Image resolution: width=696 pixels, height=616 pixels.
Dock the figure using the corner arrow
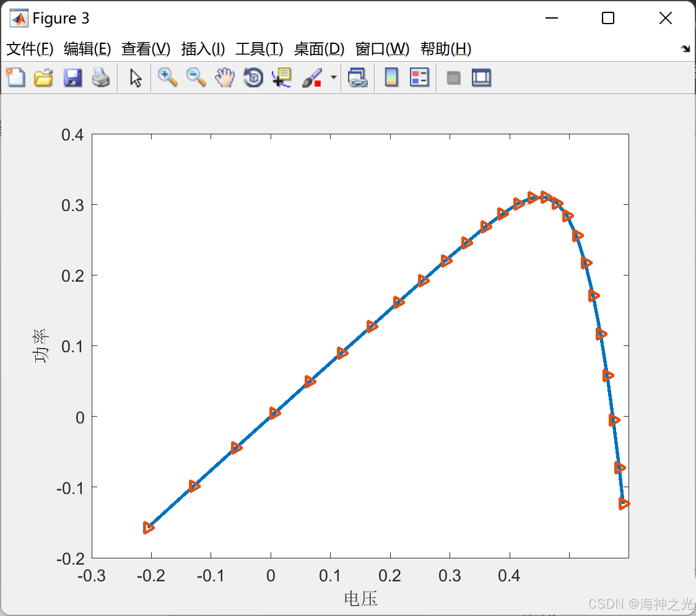tap(686, 49)
